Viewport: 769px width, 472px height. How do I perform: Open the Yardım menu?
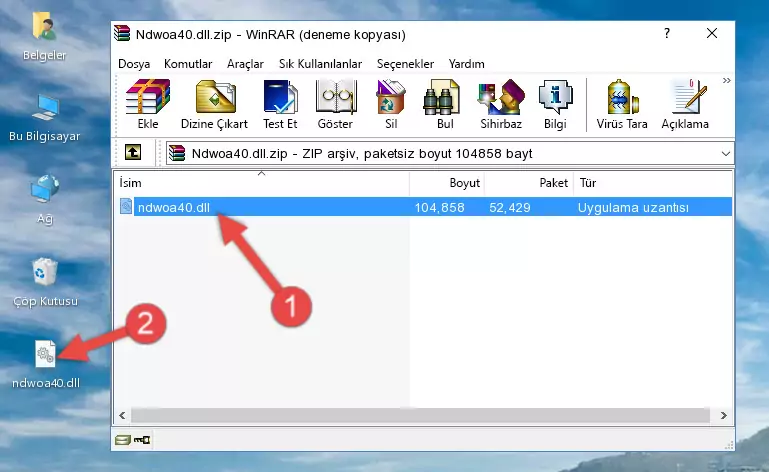tap(466, 64)
